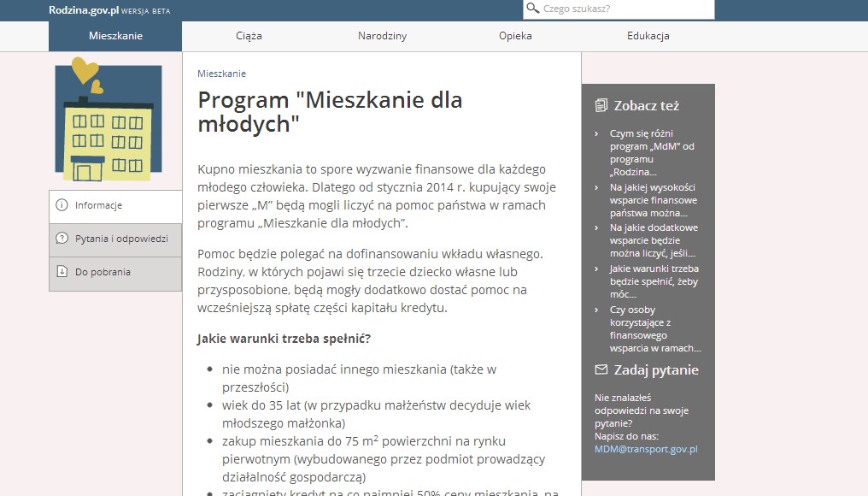Open 'Na jakiej wysokości wsparcie' link
The height and width of the screenshot is (496, 868).
[652, 199]
